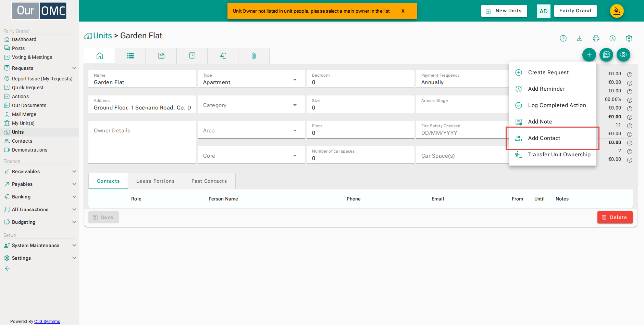This screenshot has width=644, height=325.
Task: Open the attachments paperclip tab icon
Action: [254, 56]
